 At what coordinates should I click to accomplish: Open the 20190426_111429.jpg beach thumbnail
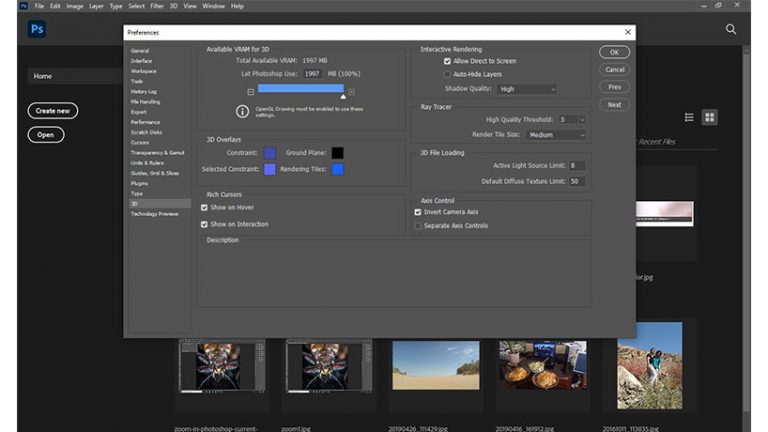pyautogui.click(x=436, y=366)
